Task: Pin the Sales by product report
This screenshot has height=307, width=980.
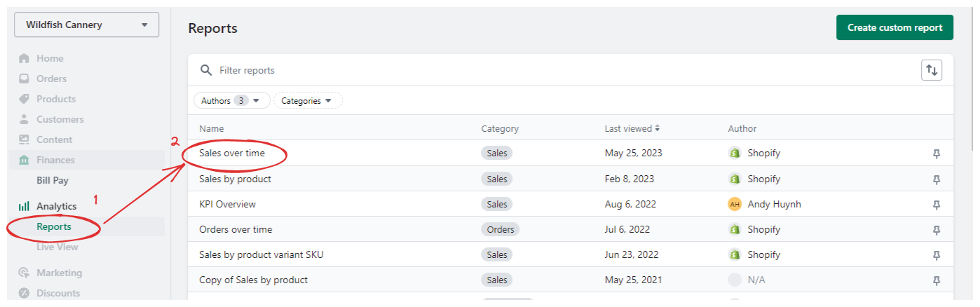Action: pos(937,179)
